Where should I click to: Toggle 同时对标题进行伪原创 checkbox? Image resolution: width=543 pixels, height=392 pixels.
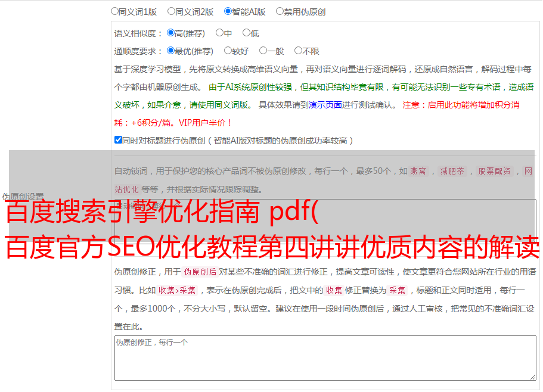118,140
